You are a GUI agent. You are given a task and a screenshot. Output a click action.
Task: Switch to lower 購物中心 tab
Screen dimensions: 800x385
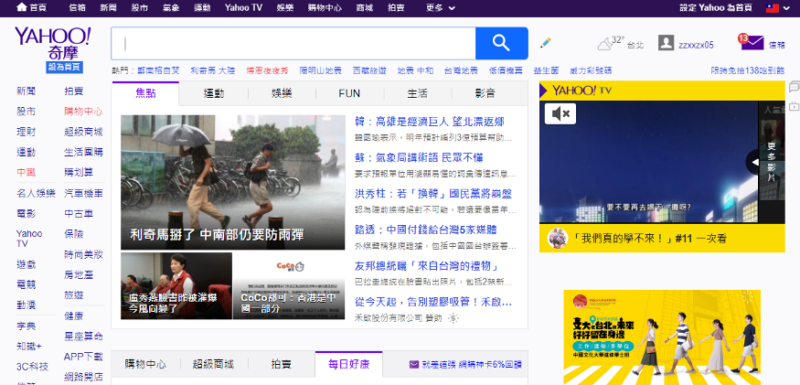[x=145, y=364]
